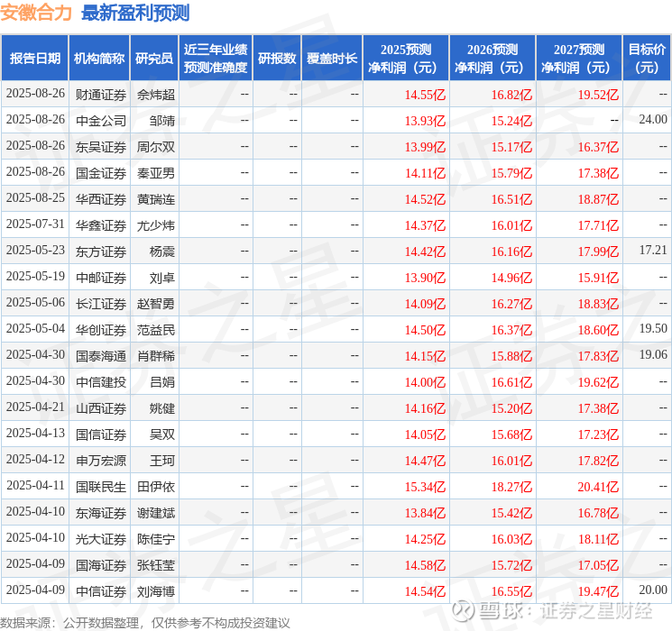Click the 覆盖时长 column header
Viewport: 672px width, 631px height.
pyautogui.click(x=332, y=59)
